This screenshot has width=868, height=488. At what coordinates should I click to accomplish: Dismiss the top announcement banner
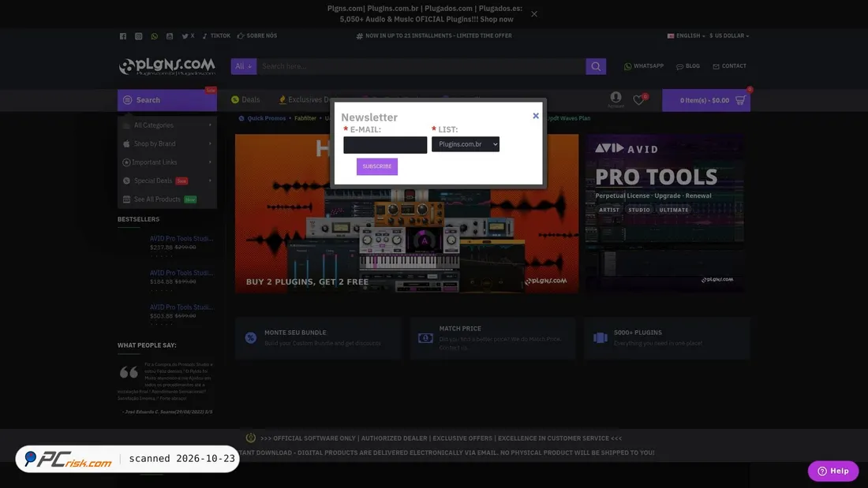point(534,14)
